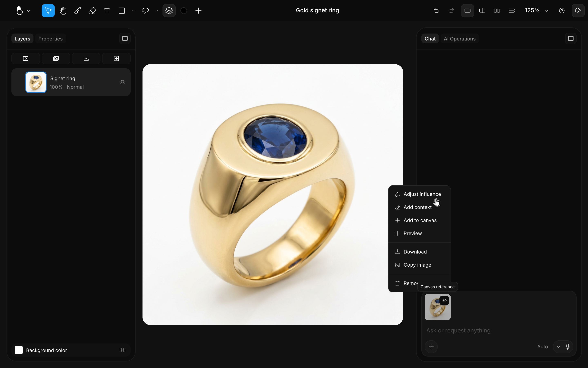Viewport: 588px width, 368px height.
Task: Open the Auto mode dropdown chevron
Action: (558, 347)
